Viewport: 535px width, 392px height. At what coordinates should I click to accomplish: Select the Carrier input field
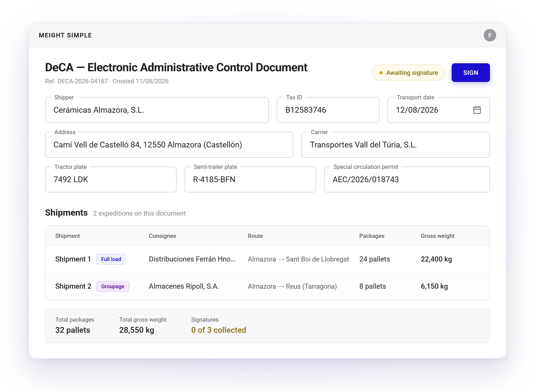(x=395, y=145)
